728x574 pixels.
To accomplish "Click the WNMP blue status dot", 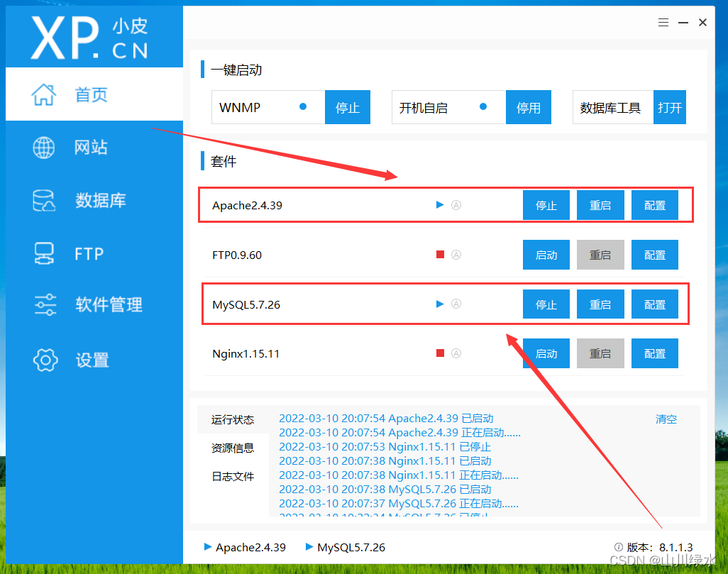I will [x=303, y=106].
